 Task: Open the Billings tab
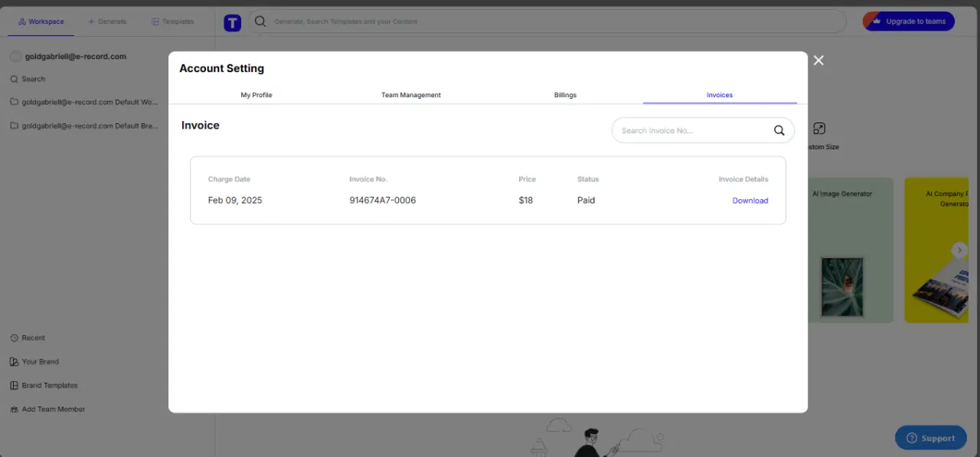point(565,95)
